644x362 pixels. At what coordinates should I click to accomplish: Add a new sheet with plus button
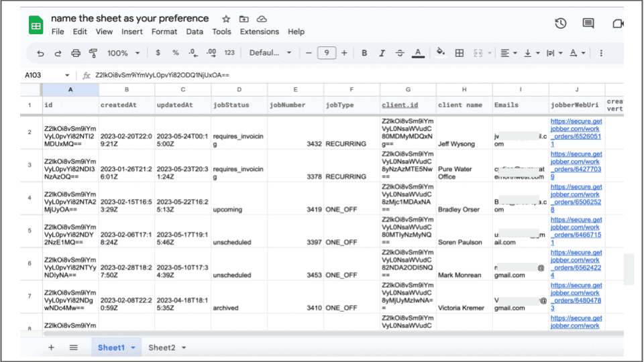point(51,347)
